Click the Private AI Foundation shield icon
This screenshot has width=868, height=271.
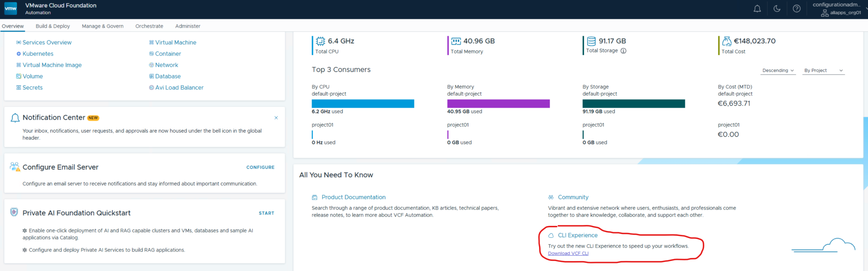coord(14,212)
